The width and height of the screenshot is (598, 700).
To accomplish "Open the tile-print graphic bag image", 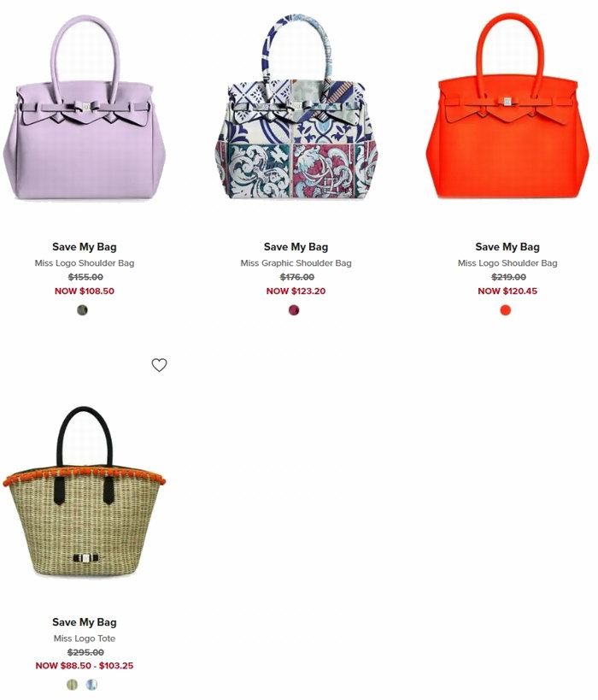I will pyautogui.click(x=296, y=106).
